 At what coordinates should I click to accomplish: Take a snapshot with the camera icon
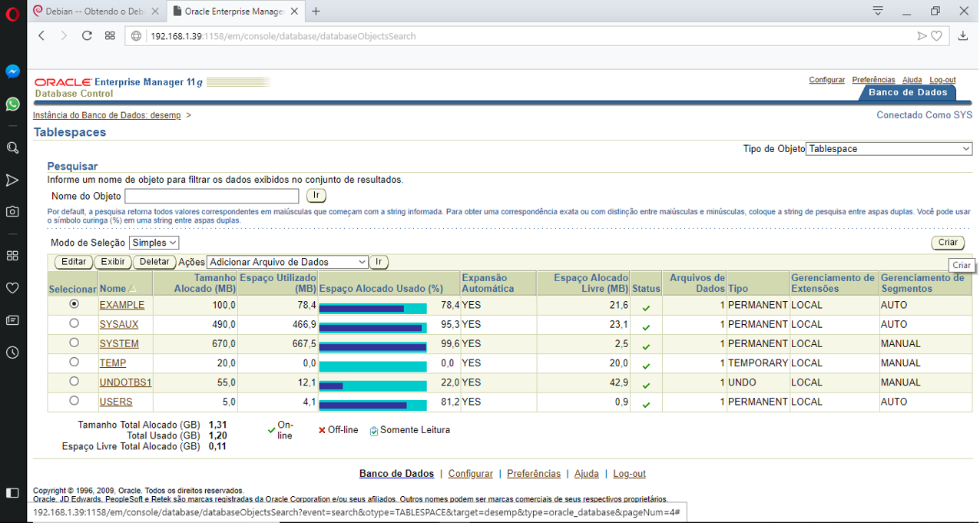pos(12,211)
